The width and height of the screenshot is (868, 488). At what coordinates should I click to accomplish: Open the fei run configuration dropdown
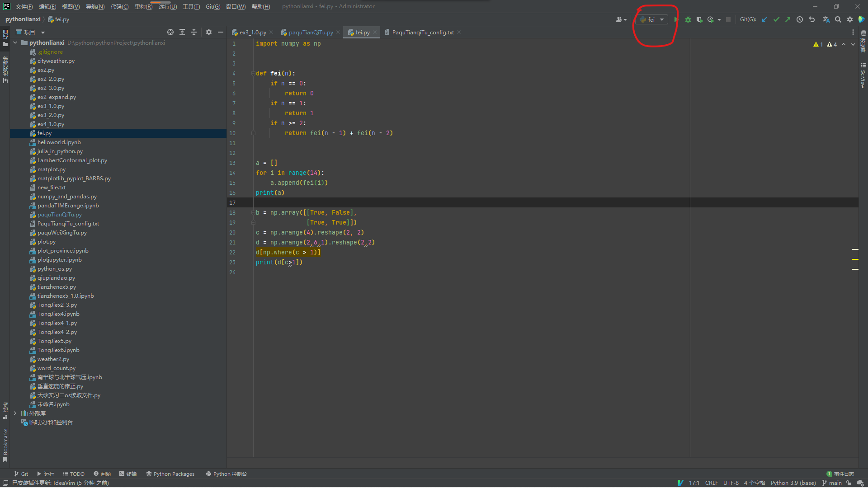tap(652, 19)
